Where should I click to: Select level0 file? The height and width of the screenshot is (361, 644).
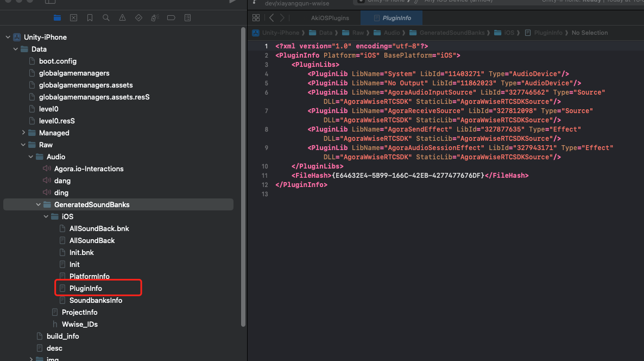(x=48, y=109)
